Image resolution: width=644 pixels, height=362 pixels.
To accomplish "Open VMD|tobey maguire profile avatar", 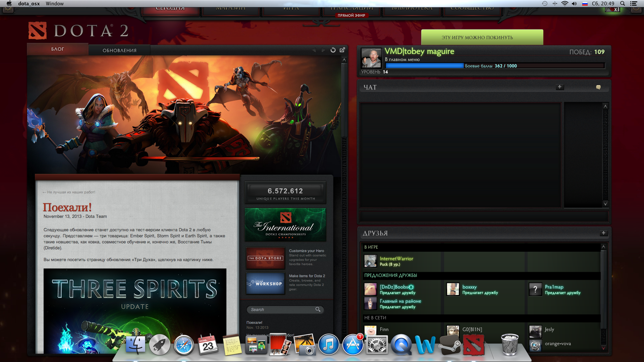I will click(371, 58).
